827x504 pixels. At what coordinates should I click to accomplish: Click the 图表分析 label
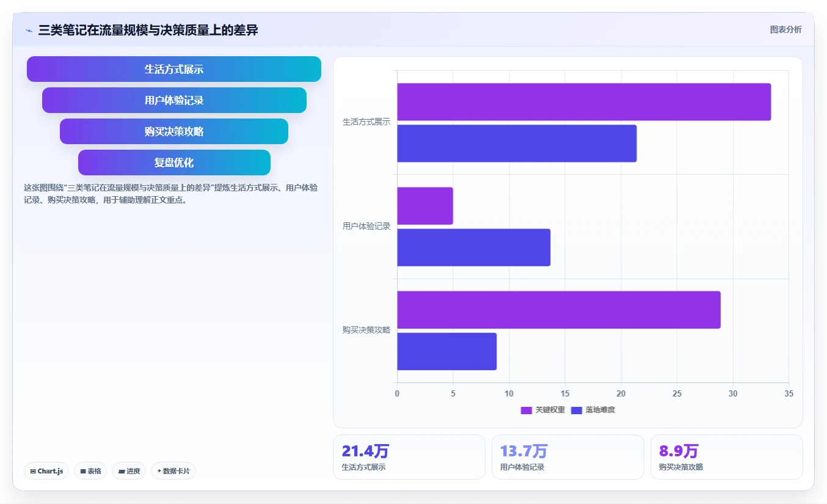pyautogui.click(x=785, y=29)
